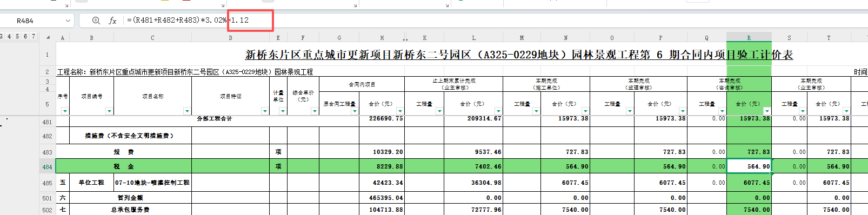
Task: Show outline level 7
Action: (34, 36)
